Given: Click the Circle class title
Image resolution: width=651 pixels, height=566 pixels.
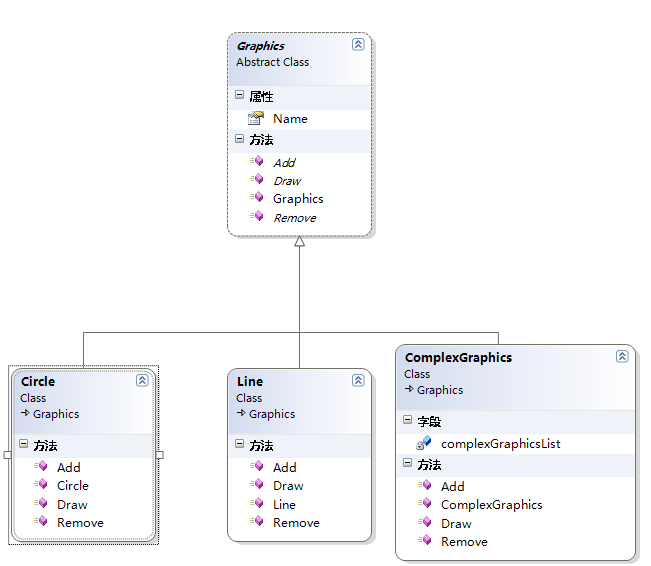Looking at the screenshot, I should [38, 381].
